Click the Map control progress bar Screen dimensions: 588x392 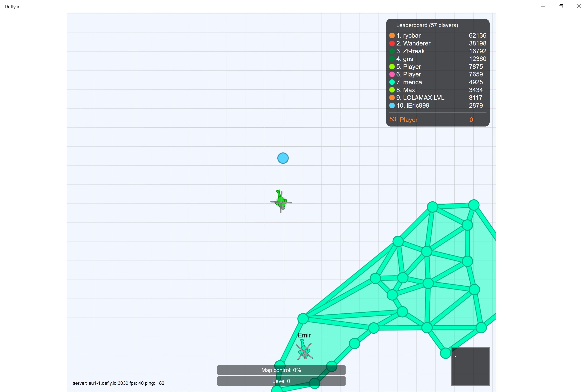tap(281, 370)
